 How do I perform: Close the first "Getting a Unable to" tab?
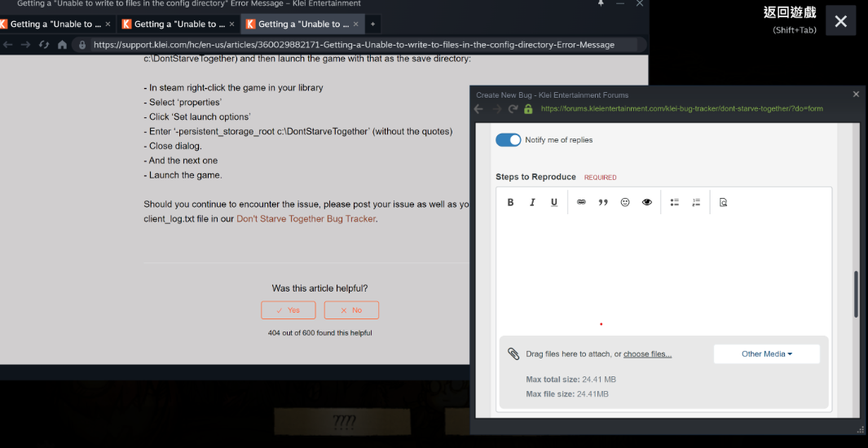pyautogui.click(x=108, y=24)
